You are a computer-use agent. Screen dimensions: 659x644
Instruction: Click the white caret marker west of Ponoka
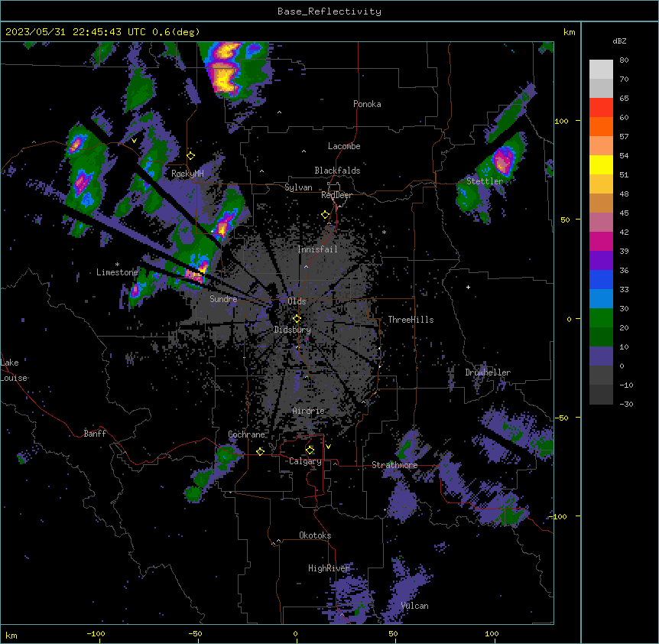[279, 112]
